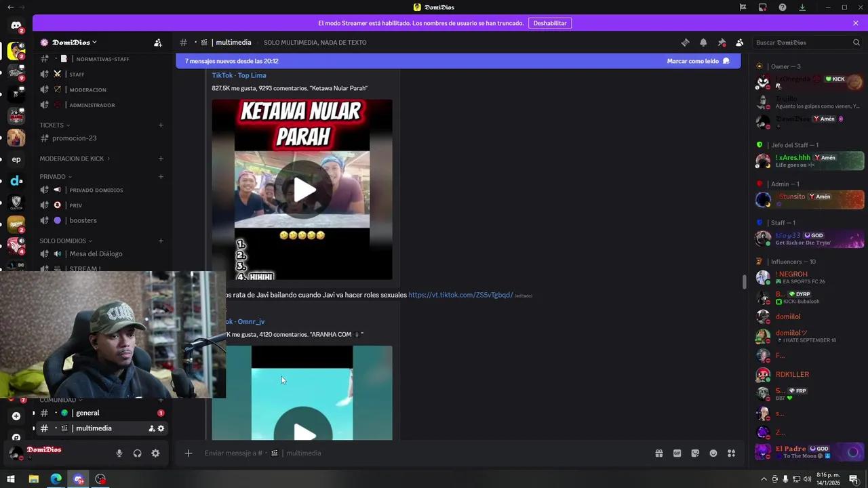Collapse the TICKETS category
868x488 pixels.
pos(54,125)
